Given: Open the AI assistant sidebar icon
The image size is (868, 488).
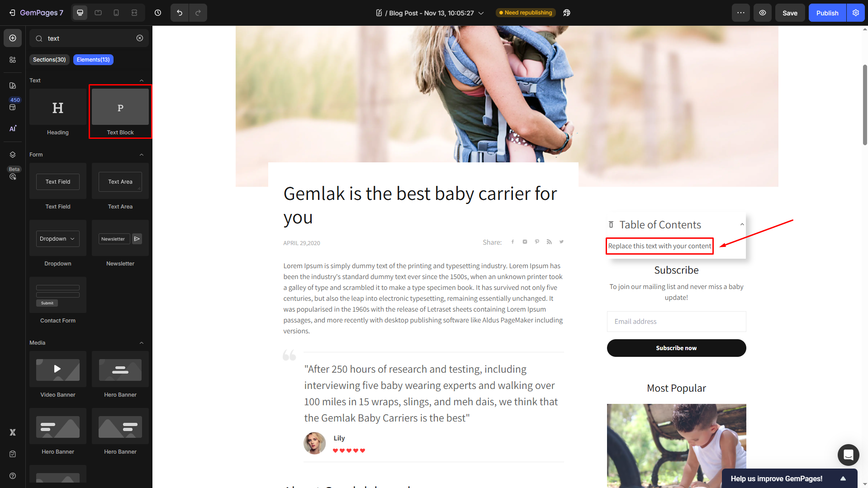Looking at the screenshot, I should click(13, 128).
